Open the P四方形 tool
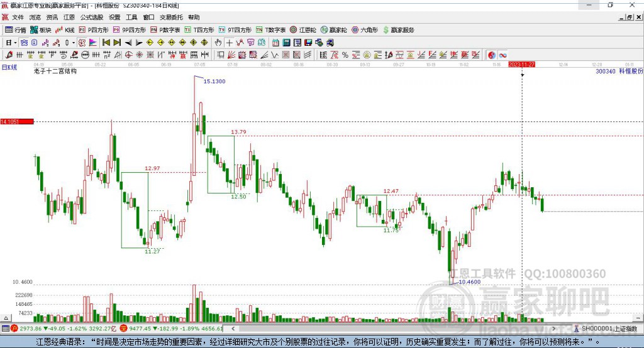 [x=94, y=30]
